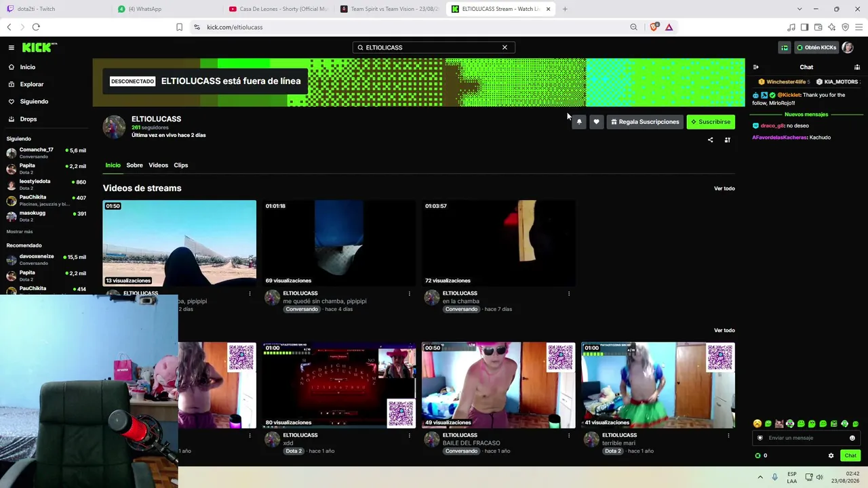Click the KICK logo
Screen dimensions: 868x488
pyautogui.click(x=39, y=47)
